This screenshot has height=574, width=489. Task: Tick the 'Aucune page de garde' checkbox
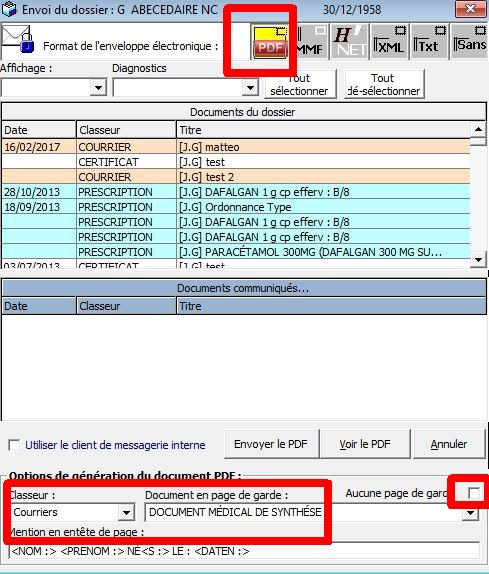coord(474,493)
